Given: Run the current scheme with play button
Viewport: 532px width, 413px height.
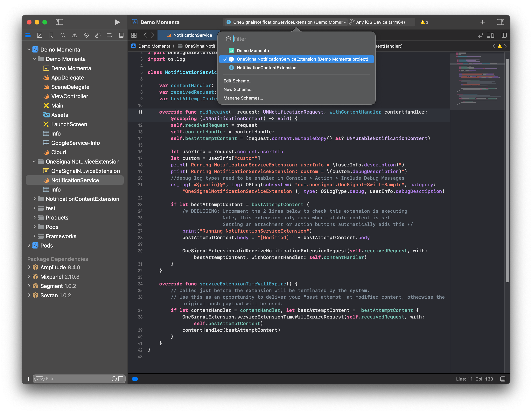Looking at the screenshot, I should click(x=117, y=22).
